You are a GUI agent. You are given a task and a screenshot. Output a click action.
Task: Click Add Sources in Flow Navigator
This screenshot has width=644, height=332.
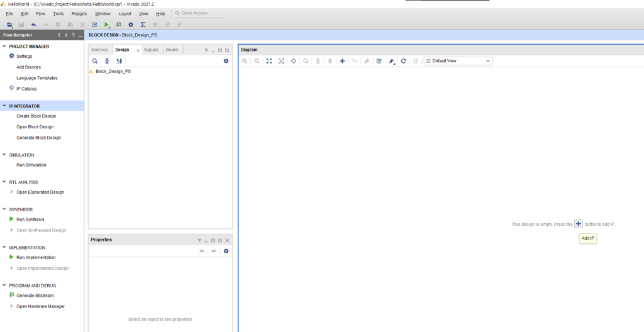[x=29, y=67]
